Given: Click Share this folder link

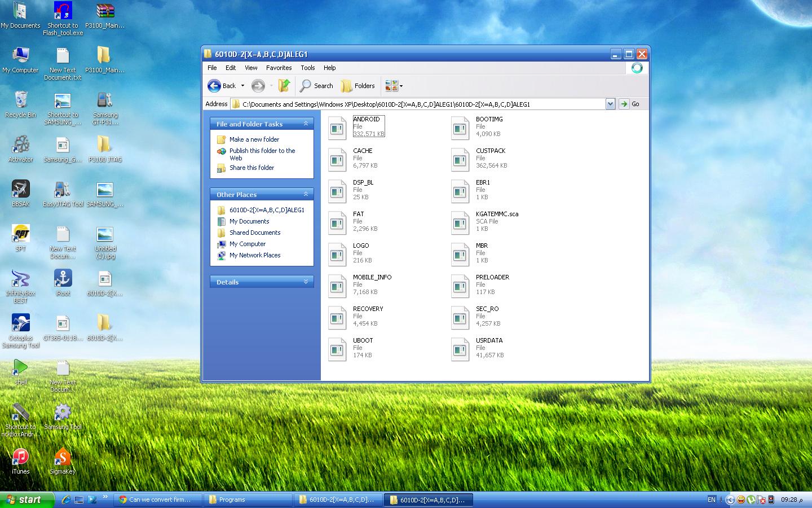Looking at the screenshot, I should [x=251, y=168].
